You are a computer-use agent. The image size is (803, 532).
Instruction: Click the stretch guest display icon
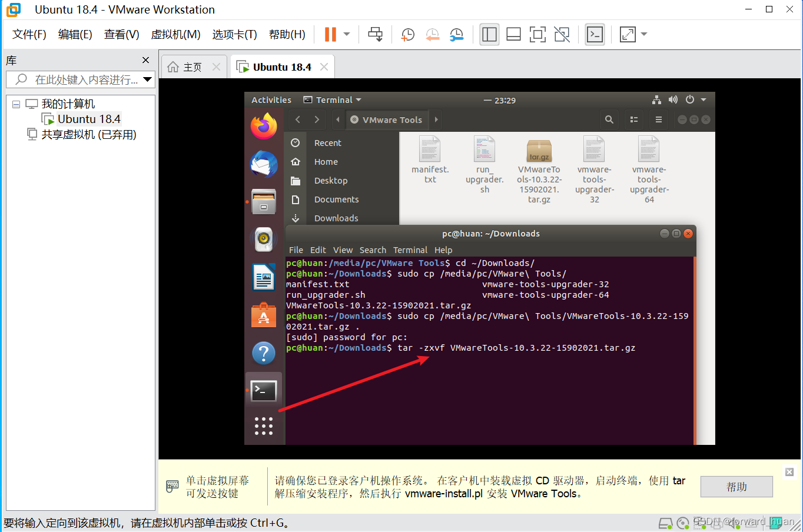[x=628, y=35]
